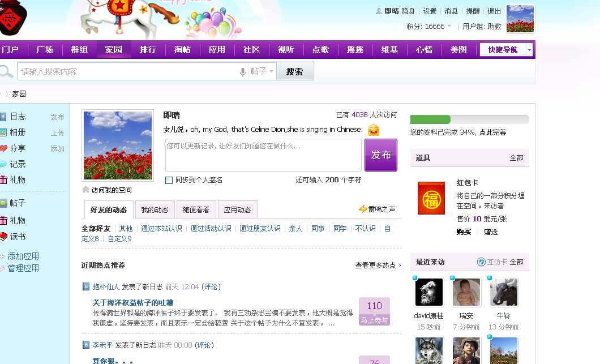Viewport: 600px width, 364px height.
Task: Open 相册 photo album icon in sidebar
Action: (x=3, y=132)
